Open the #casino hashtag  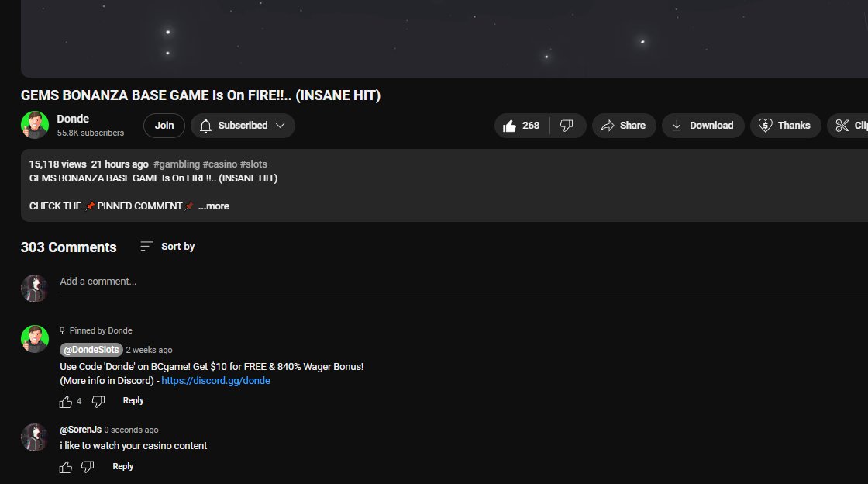pos(220,164)
